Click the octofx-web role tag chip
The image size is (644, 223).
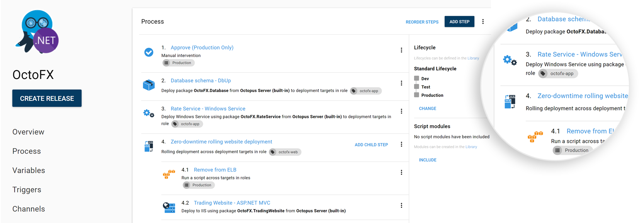pyautogui.click(x=285, y=152)
